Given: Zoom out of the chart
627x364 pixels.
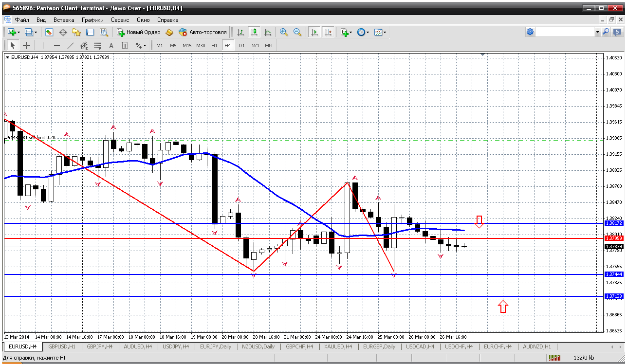Looking at the screenshot, I should click(297, 32).
